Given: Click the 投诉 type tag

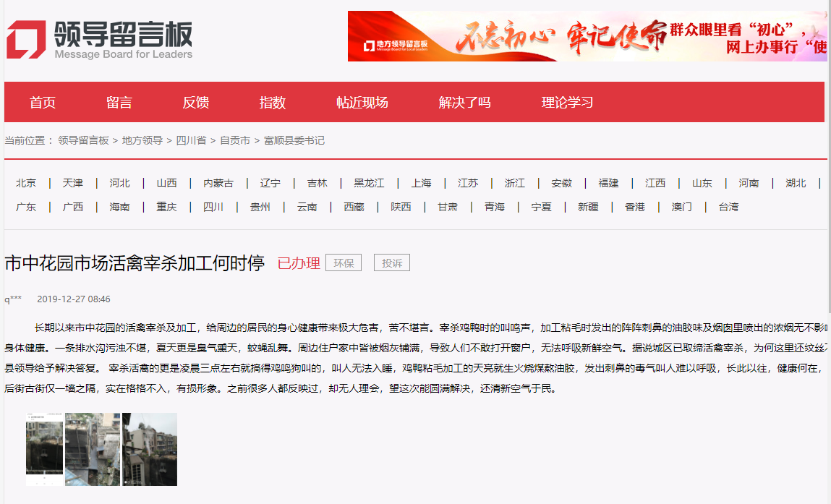Looking at the screenshot, I should click(392, 263).
